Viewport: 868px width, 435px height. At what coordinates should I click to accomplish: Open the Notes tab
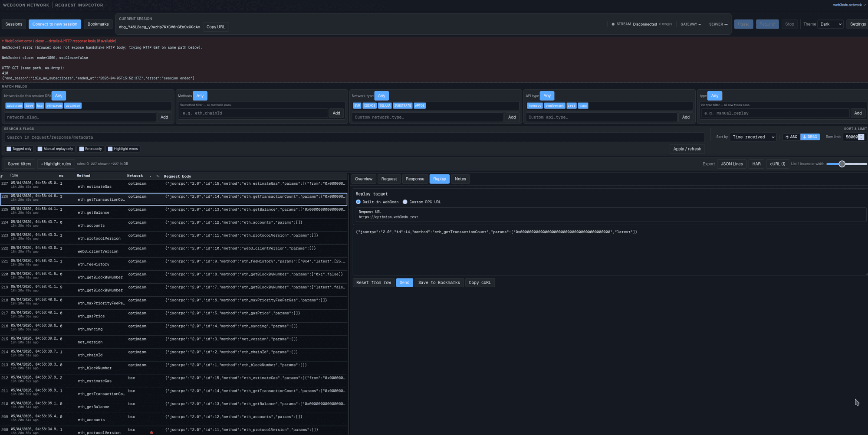tap(460, 179)
